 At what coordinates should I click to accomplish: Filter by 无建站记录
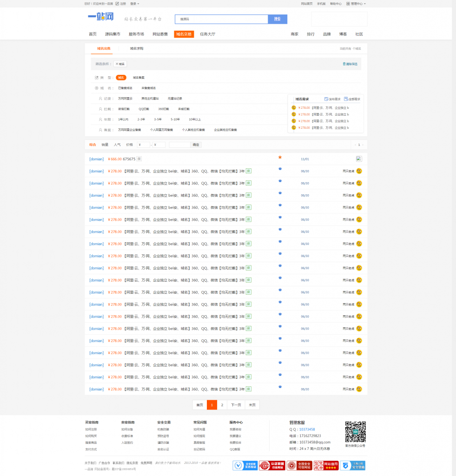coord(175,99)
